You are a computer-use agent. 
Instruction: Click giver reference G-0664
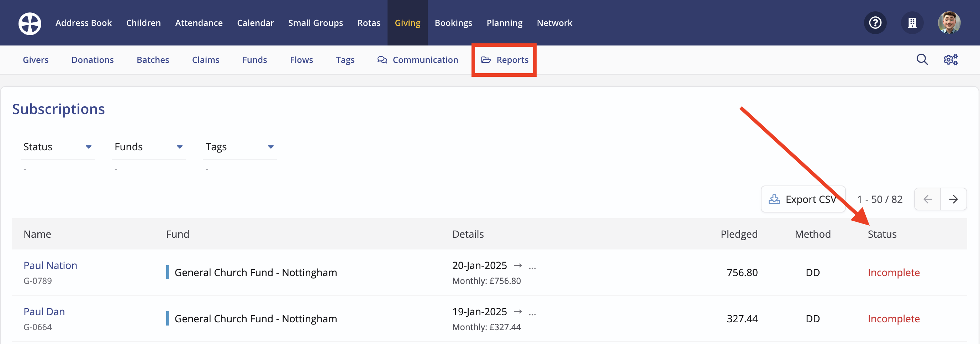pos(38,327)
